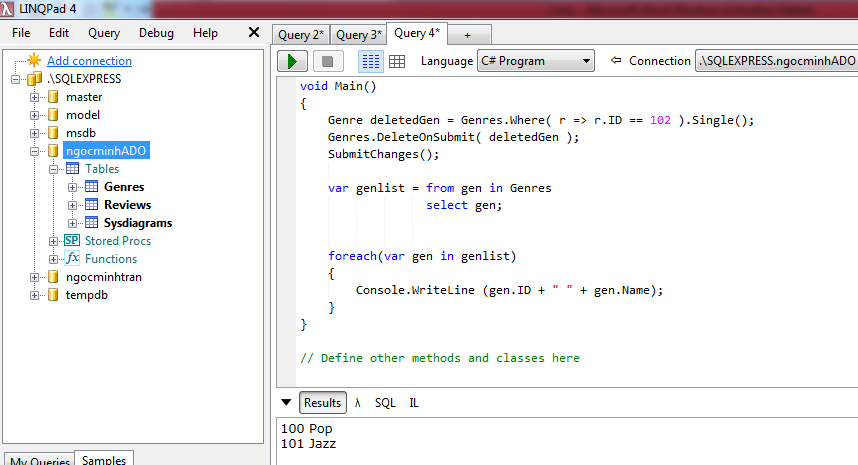Click the SP Stored Procs icon

[72, 240]
